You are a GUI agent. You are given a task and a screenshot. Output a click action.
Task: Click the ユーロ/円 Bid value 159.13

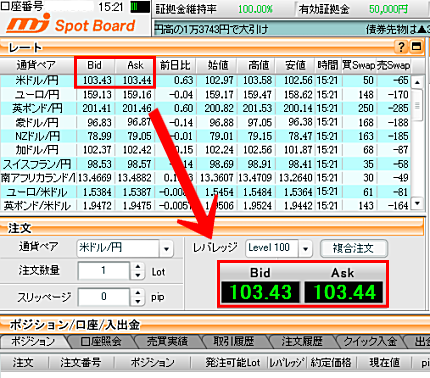97,95
